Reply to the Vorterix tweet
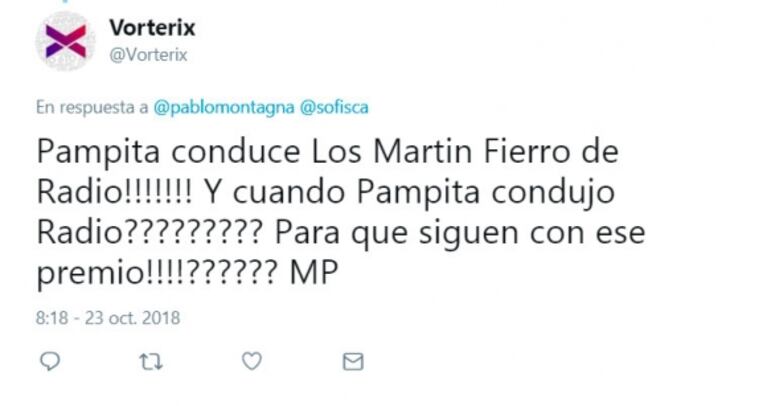This screenshot has height=406, width=767. (49, 361)
